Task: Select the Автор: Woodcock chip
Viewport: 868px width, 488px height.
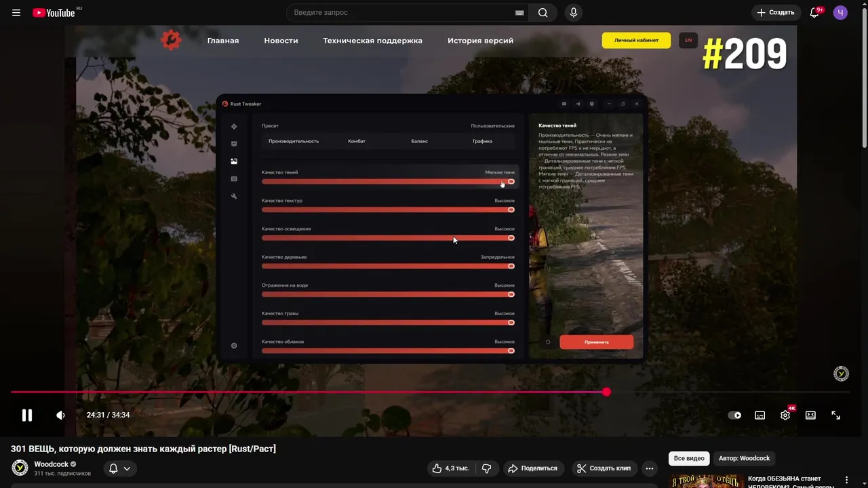Action: [x=744, y=458]
